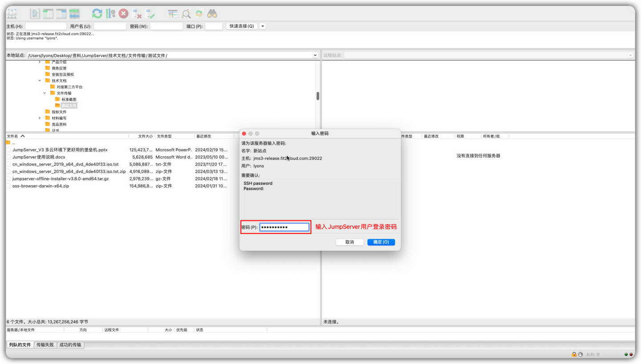Search for files on the server
The image size is (641, 364).
tap(212, 13)
